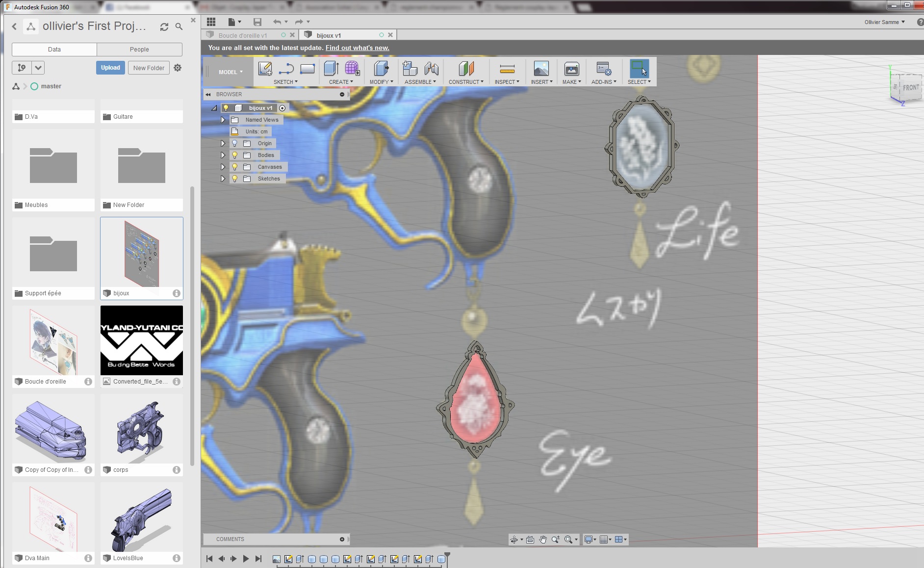Open the 3D Print Make icon
Image resolution: width=924 pixels, height=568 pixels.
(571, 69)
